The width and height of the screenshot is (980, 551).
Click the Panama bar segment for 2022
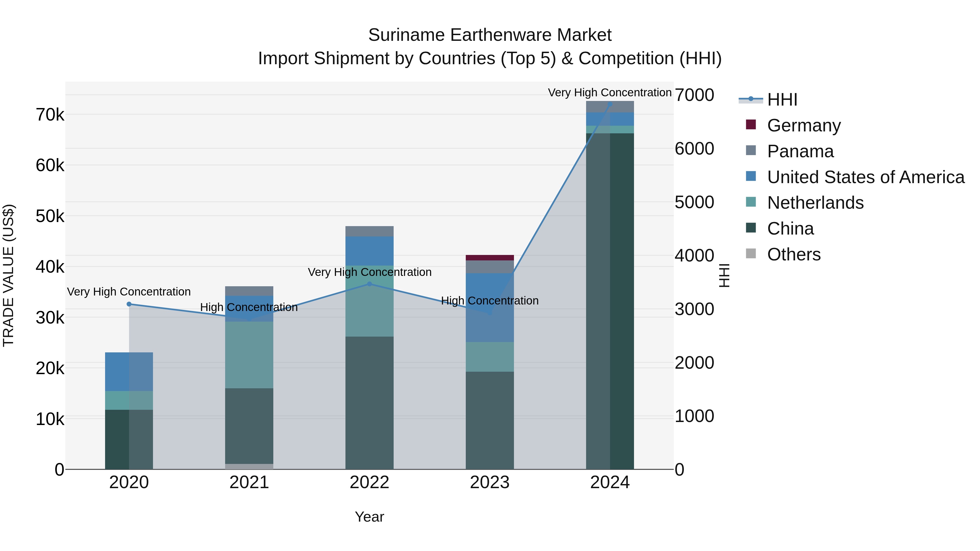369,231
